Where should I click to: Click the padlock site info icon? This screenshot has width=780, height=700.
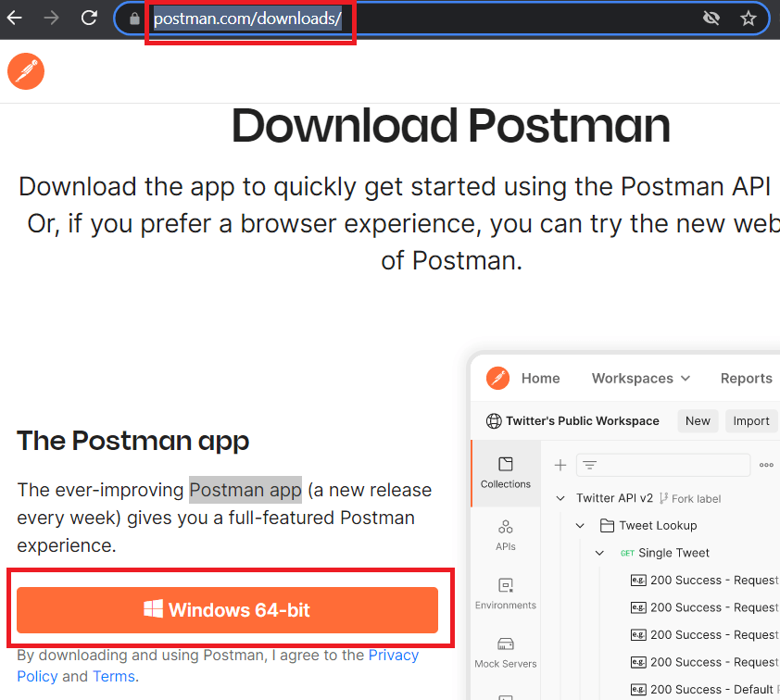134,19
